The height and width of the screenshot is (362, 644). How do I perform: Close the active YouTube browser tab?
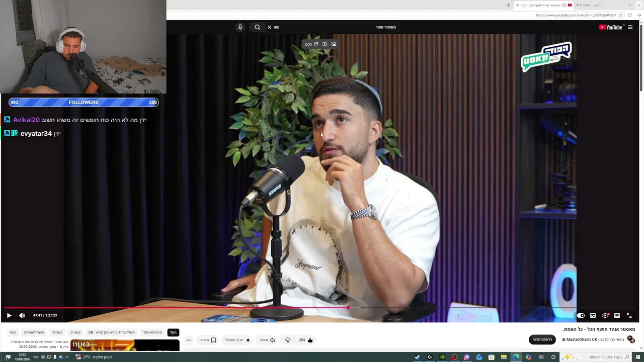(517, 5)
